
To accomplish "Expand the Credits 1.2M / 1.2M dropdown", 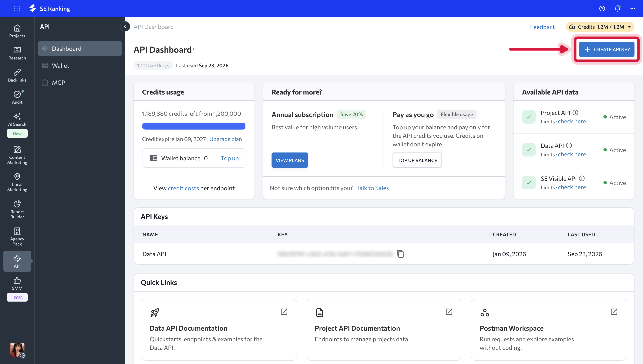I will pos(600,27).
